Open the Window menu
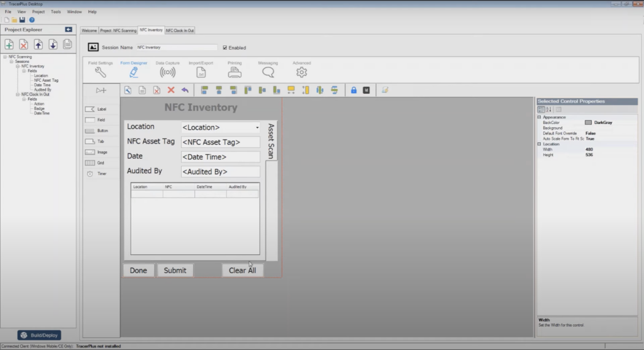 click(x=74, y=11)
